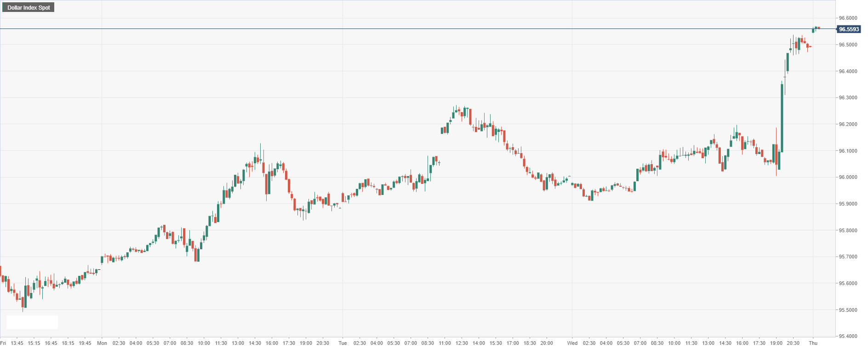Click the Wed day marker on time axis
Screen dimensions: 868x349
(x=572, y=343)
